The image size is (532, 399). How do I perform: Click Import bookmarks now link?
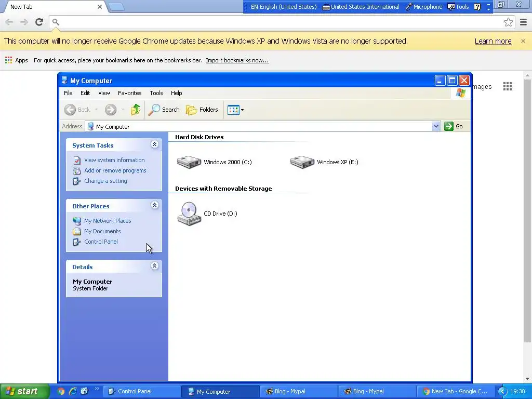coord(237,60)
